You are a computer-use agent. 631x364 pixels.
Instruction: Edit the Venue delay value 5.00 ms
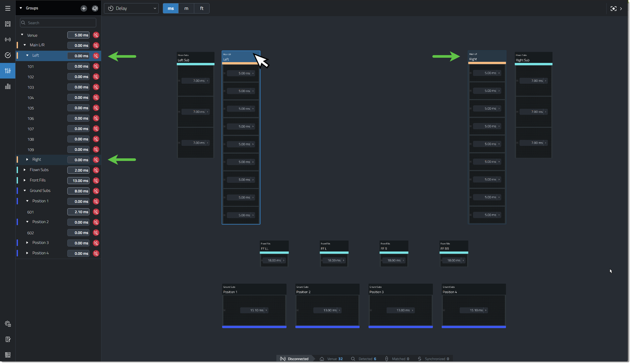pyautogui.click(x=78, y=35)
